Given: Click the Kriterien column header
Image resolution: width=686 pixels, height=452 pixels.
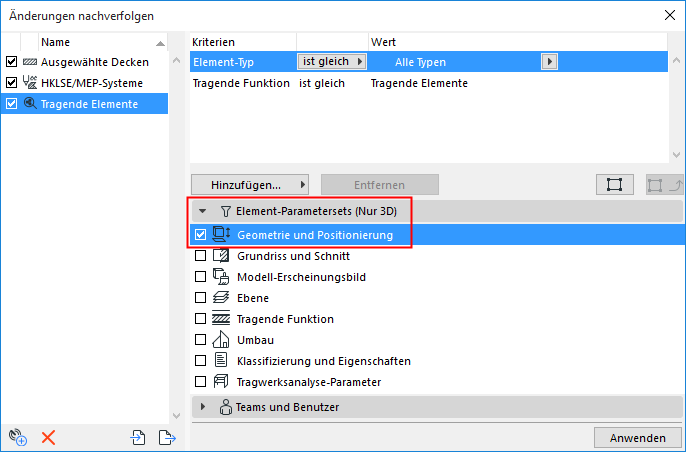Looking at the screenshot, I should (x=243, y=42).
